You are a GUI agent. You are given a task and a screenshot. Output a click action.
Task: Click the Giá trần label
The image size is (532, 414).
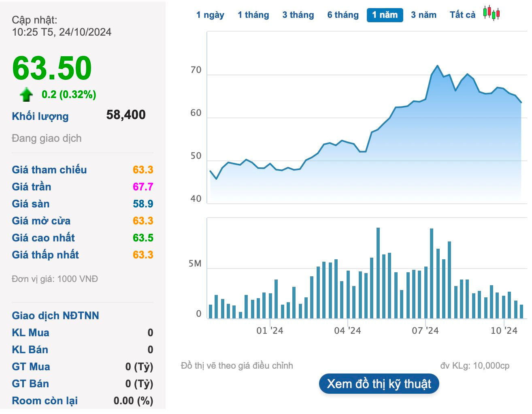32,187
